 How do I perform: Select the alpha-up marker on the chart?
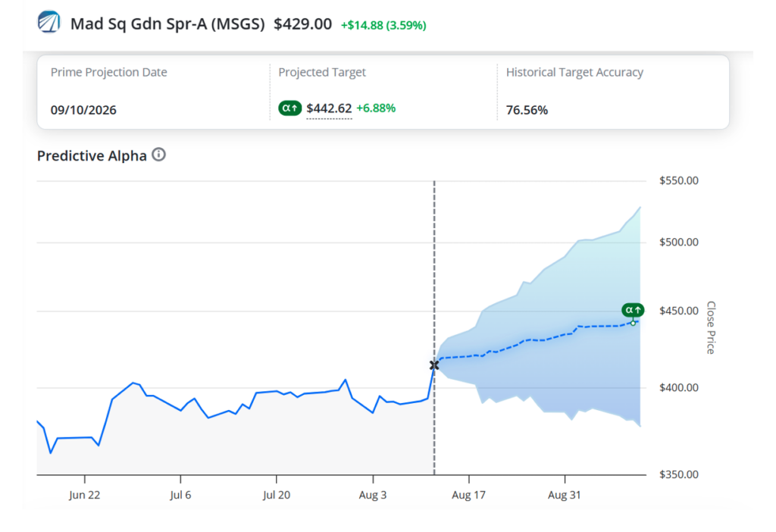[x=633, y=310]
